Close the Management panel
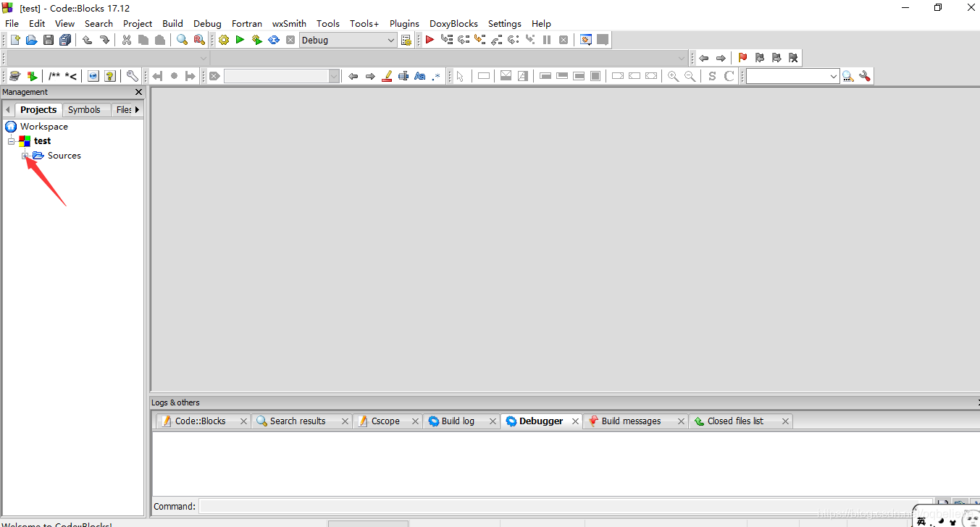This screenshot has height=527, width=980. [139, 92]
